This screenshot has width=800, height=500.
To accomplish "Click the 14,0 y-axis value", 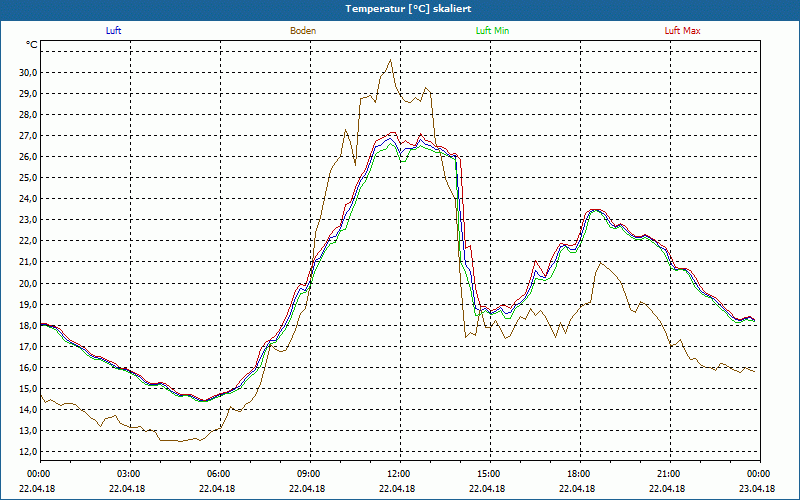I will 29,410.
